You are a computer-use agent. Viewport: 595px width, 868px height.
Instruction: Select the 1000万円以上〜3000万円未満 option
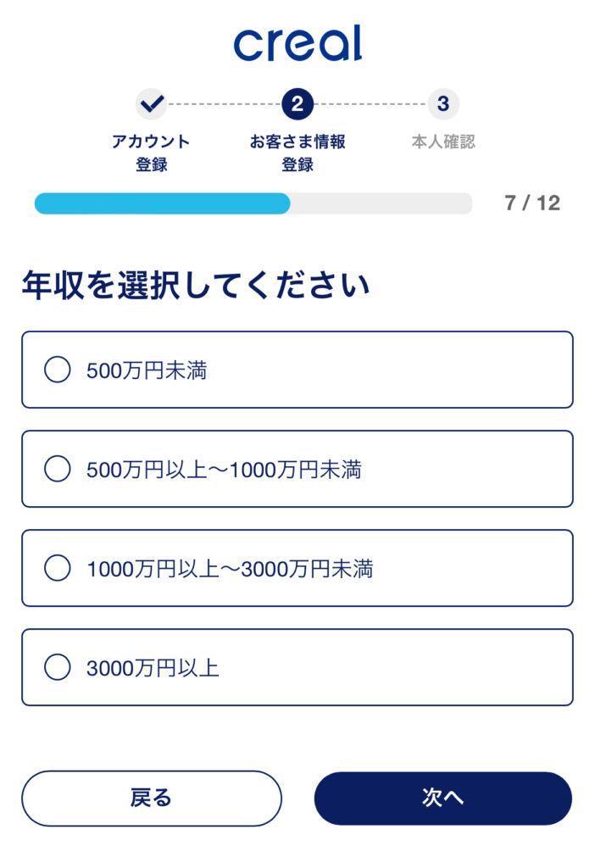pyautogui.click(x=57, y=568)
